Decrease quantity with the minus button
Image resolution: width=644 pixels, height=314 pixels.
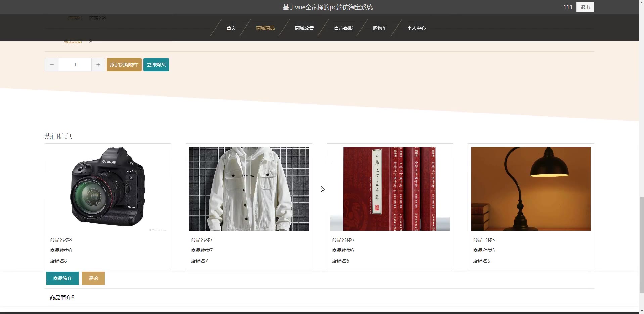point(52,65)
